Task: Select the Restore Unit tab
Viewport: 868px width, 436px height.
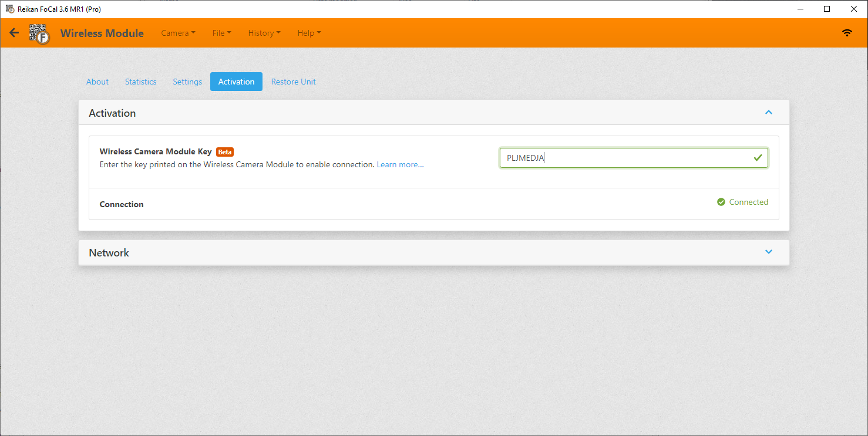Action: click(x=293, y=82)
